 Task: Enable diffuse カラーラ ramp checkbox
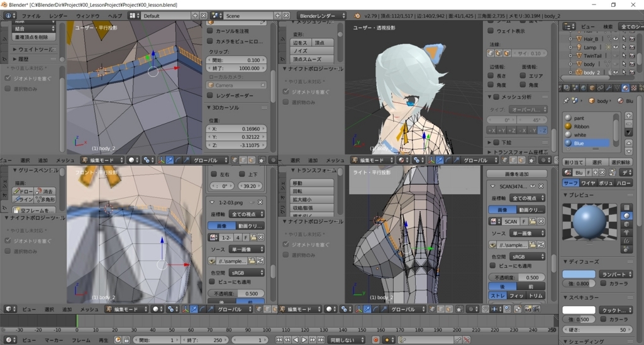603,283
